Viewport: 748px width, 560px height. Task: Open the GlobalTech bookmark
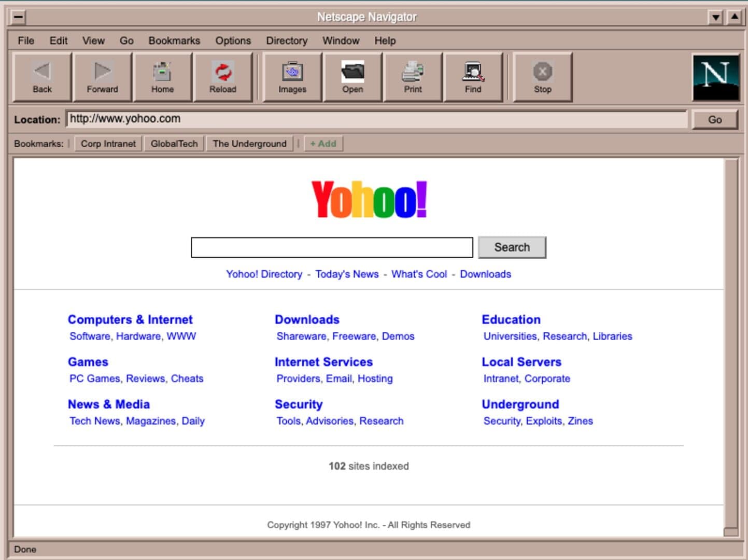coord(174,144)
